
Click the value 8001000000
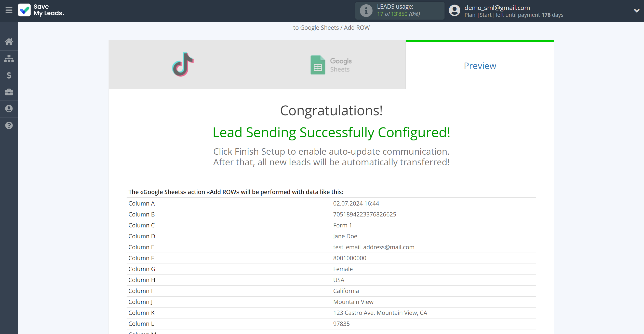(x=350, y=258)
